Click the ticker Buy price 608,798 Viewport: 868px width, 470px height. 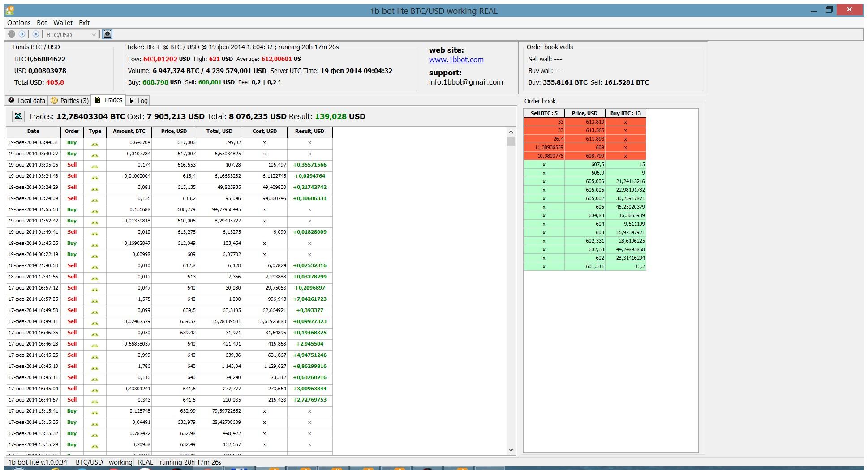[155, 82]
